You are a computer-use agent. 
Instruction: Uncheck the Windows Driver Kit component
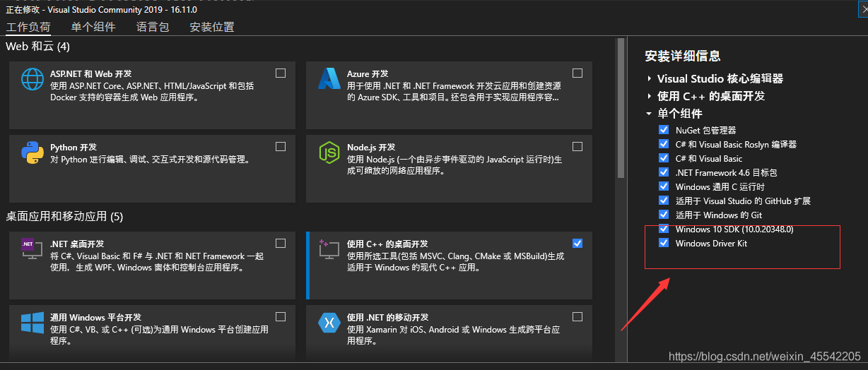(663, 243)
